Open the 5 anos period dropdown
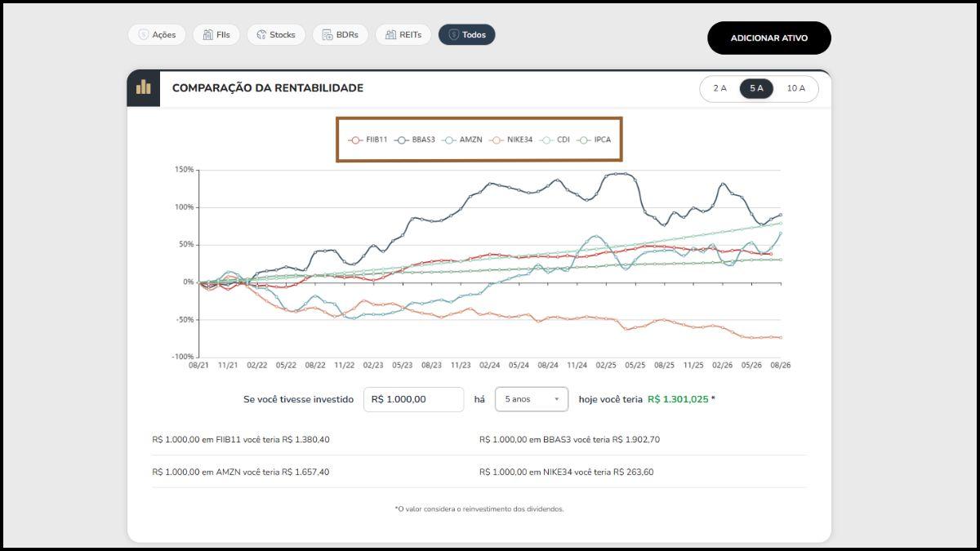The height and width of the screenshot is (551, 980). pos(532,399)
